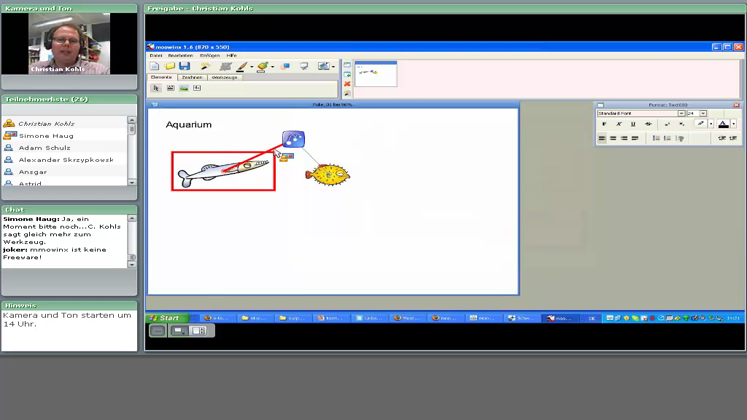Select the text box element tool

[170, 88]
